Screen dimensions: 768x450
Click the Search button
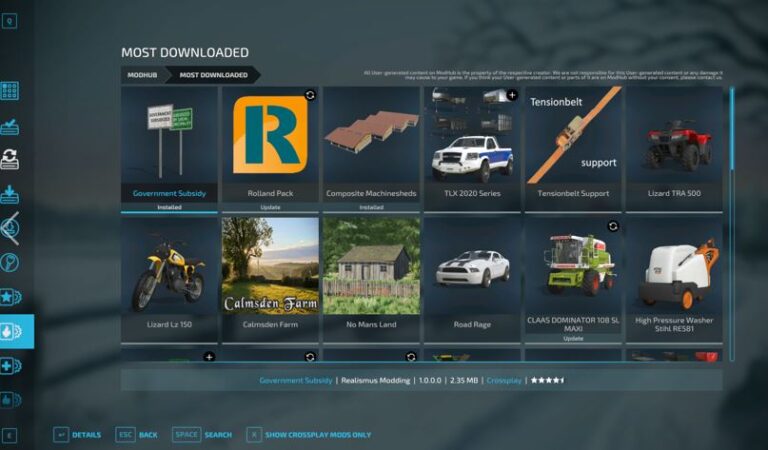point(202,435)
